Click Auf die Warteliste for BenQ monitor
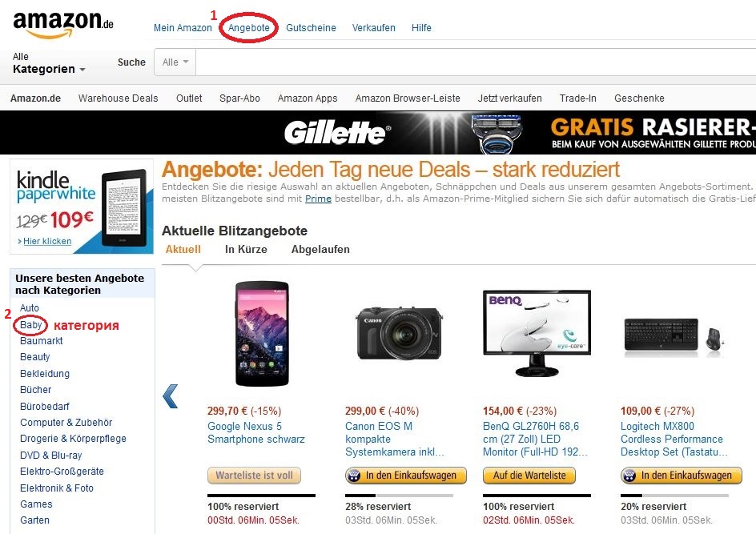756x534 pixels. tap(529, 476)
